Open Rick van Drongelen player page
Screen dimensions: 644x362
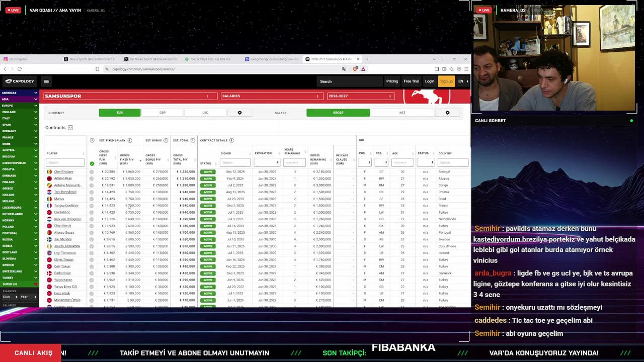tap(67, 219)
